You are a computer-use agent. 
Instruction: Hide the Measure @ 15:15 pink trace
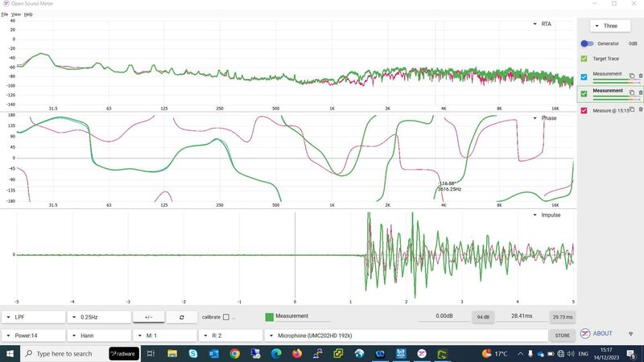(x=584, y=110)
